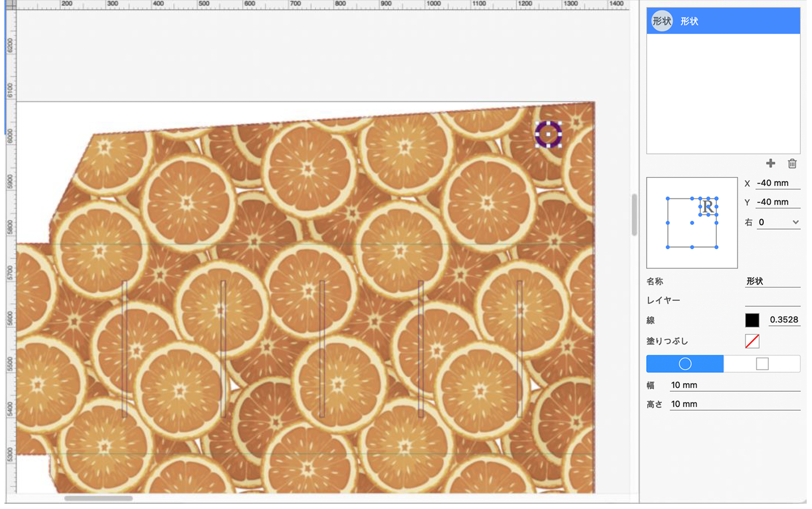Viewport: 812px width, 509px height.
Task: Edit the 幅 width field
Action: (x=735, y=385)
